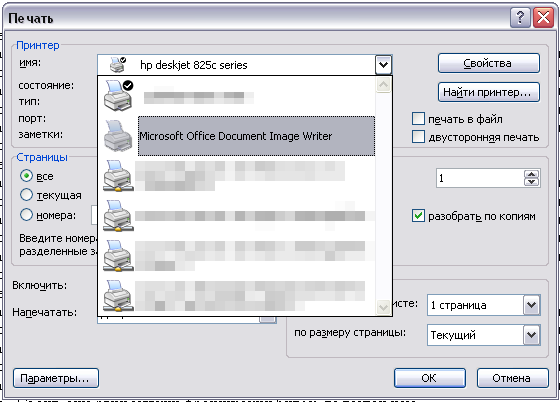Open the «Текущий» page size dropdown

pyautogui.click(x=531, y=335)
